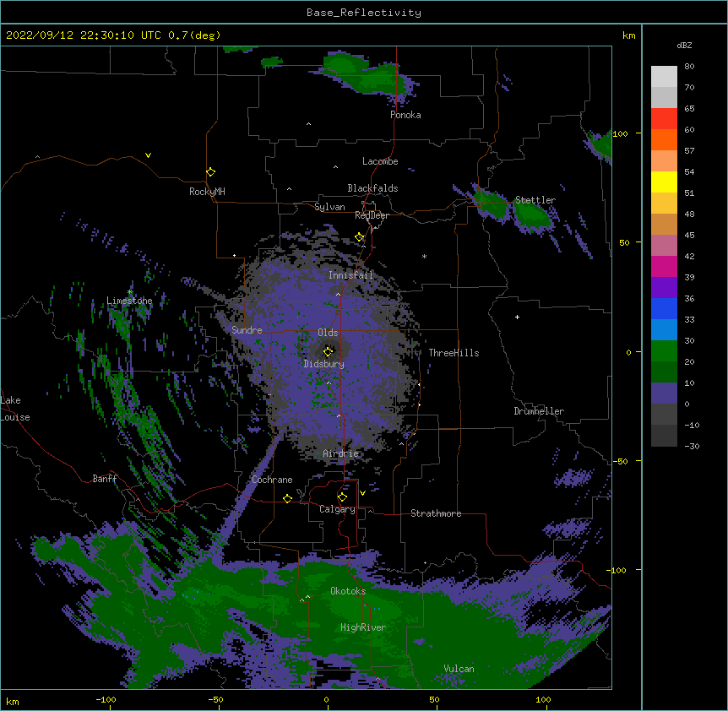Click the Olds city label
728x711 pixels.
coord(328,333)
